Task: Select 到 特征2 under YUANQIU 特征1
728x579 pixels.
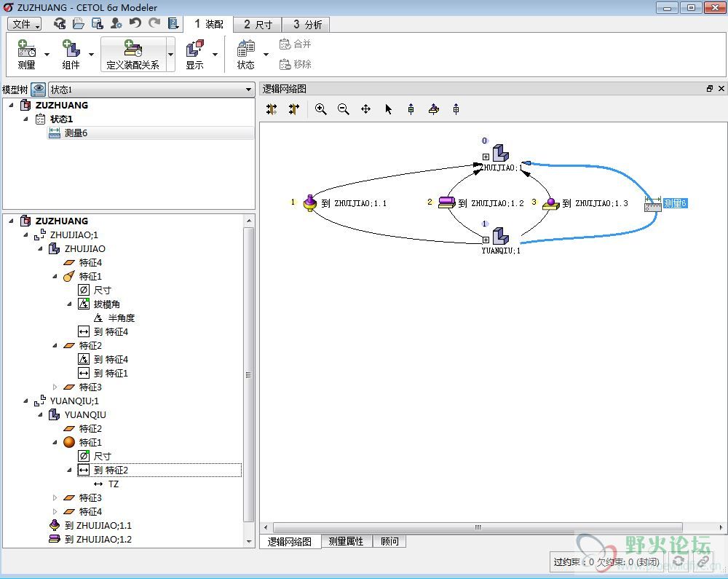Action: pos(111,470)
